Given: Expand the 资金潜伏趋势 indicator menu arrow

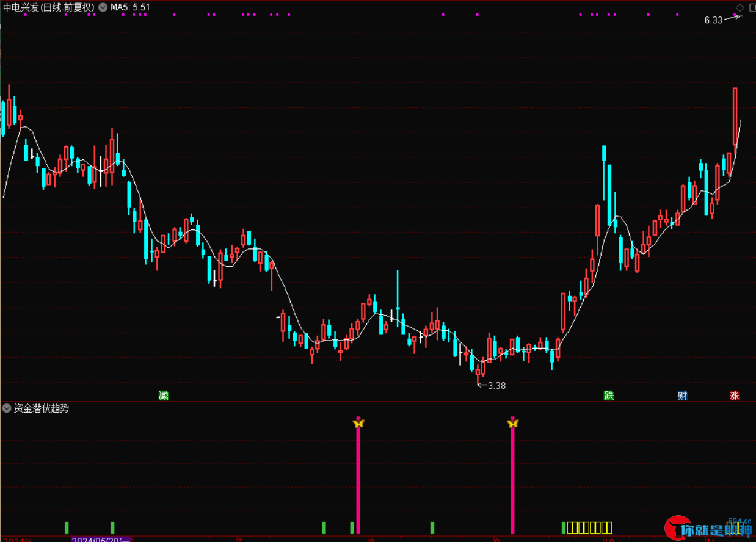Looking at the screenshot, I should pyautogui.click(x=7, y=408).
